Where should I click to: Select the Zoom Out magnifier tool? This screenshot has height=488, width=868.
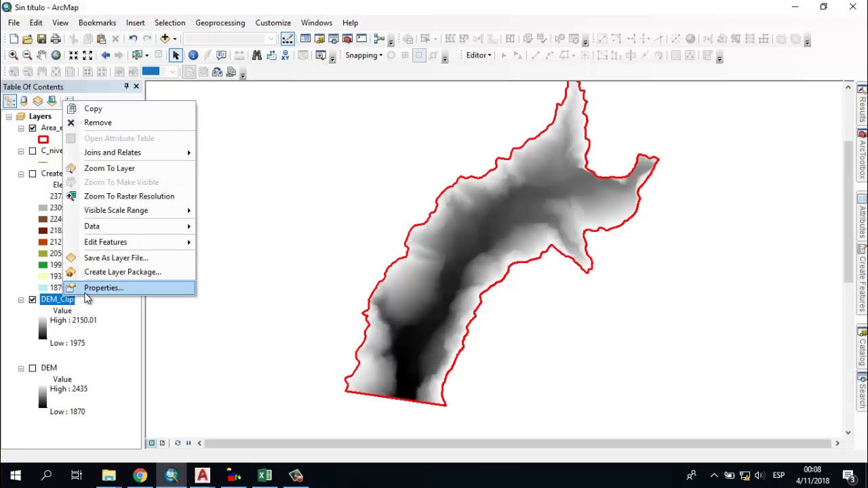coord(27,56)
